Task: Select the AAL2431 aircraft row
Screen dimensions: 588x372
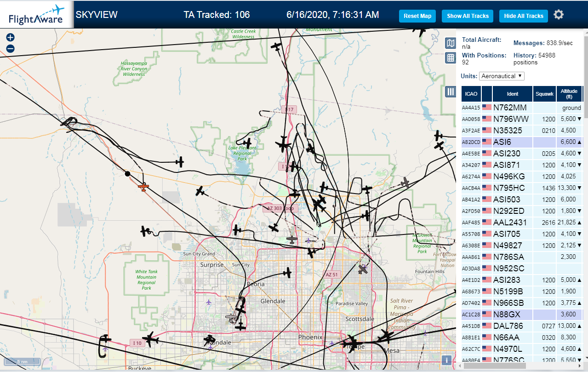Action: pyautogui.click(x=522, y=223)
